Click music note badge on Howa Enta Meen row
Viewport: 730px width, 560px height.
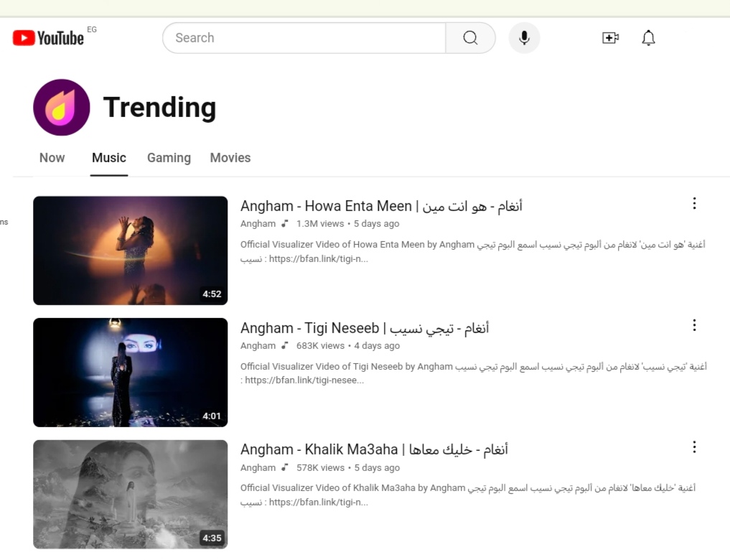285,223
